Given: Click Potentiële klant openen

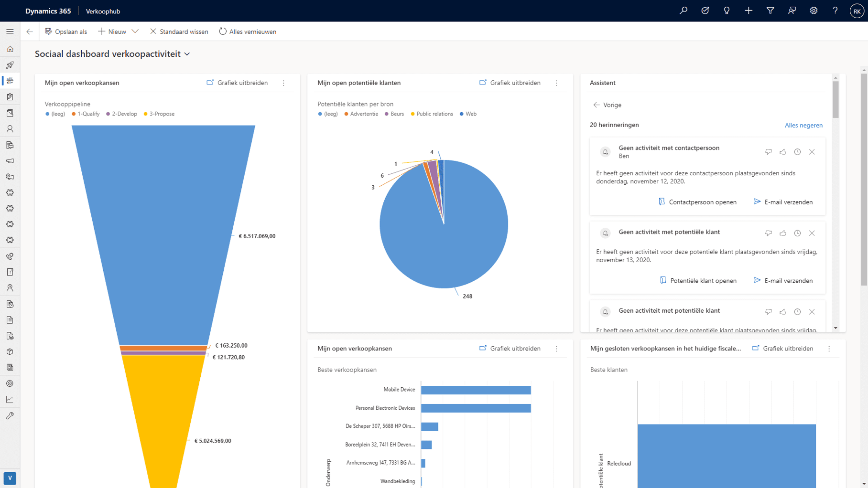Looking at the screenshot, I should (698, 281).
